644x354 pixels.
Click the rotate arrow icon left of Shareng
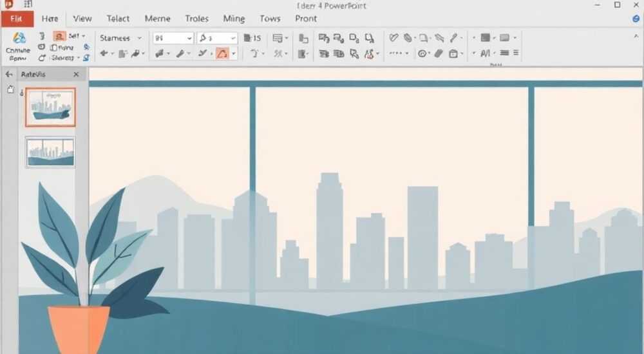[x=42, y=58]
